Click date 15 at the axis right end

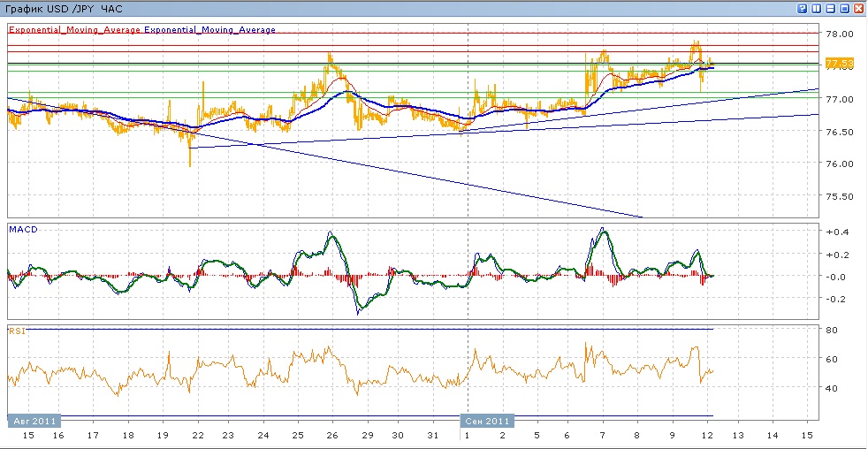(x=806, y=436)
